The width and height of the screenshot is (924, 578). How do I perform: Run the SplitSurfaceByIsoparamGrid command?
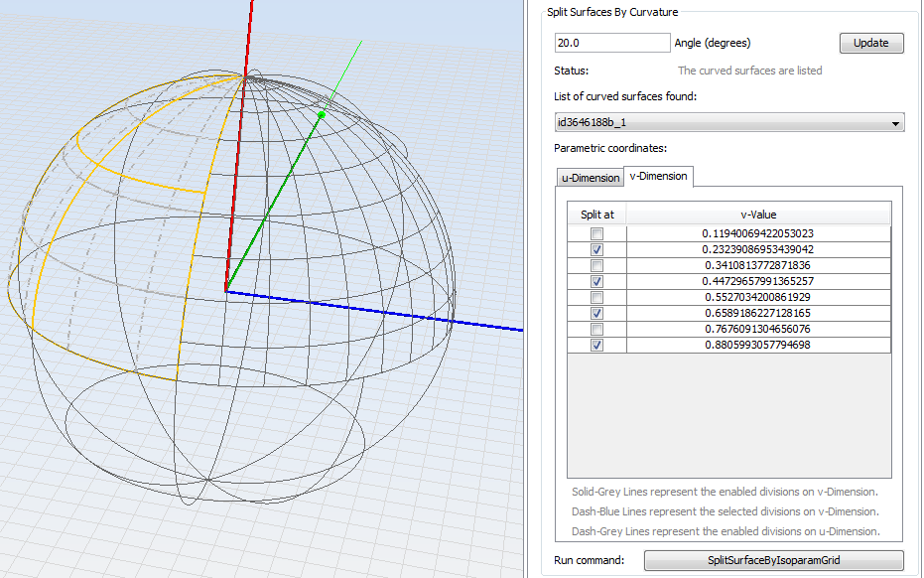(x=773, y=560)
